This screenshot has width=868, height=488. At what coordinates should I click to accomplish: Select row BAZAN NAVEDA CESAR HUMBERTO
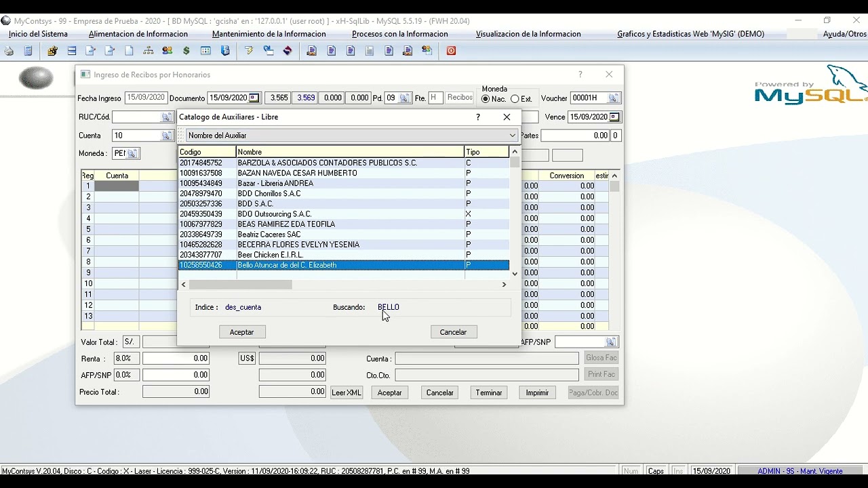point(344,174)
